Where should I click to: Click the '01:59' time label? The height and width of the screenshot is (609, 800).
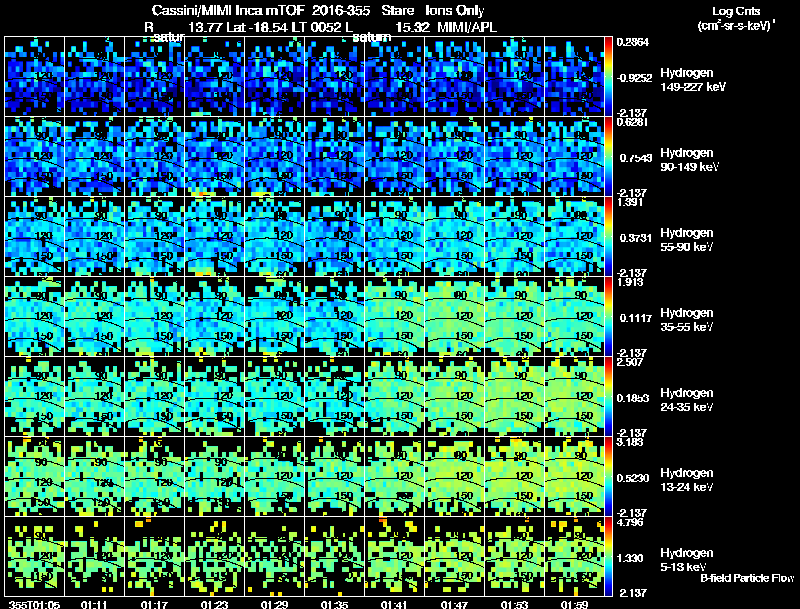[574, 605]
